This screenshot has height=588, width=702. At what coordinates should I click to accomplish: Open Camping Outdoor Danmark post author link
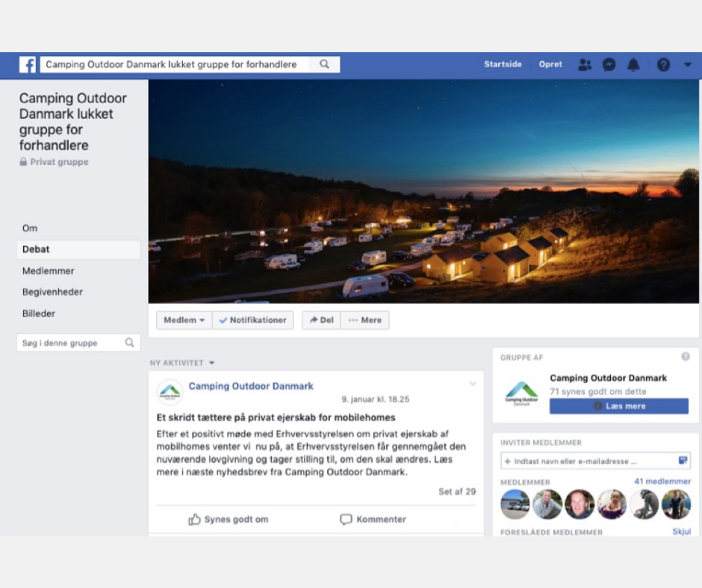coord(251,387)
